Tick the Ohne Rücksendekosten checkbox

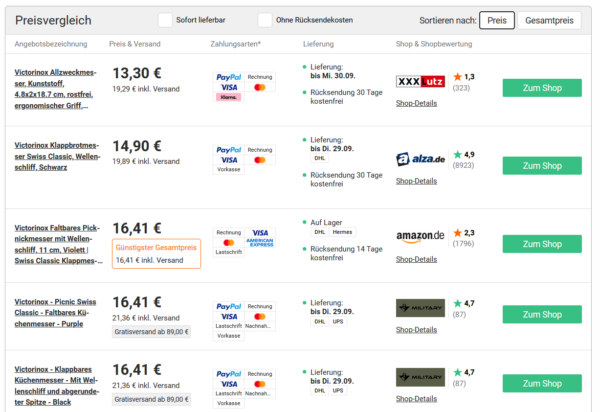click(x=265, y=20)
